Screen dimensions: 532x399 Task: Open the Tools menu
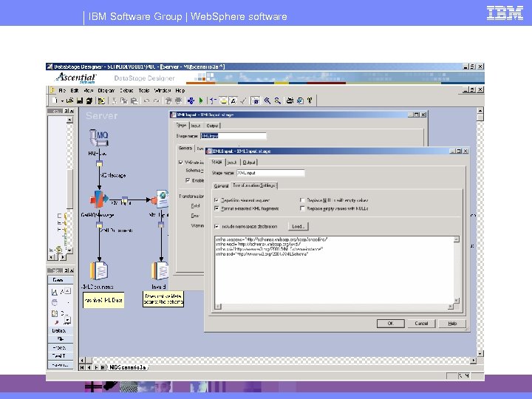click(x=144, y=91)
